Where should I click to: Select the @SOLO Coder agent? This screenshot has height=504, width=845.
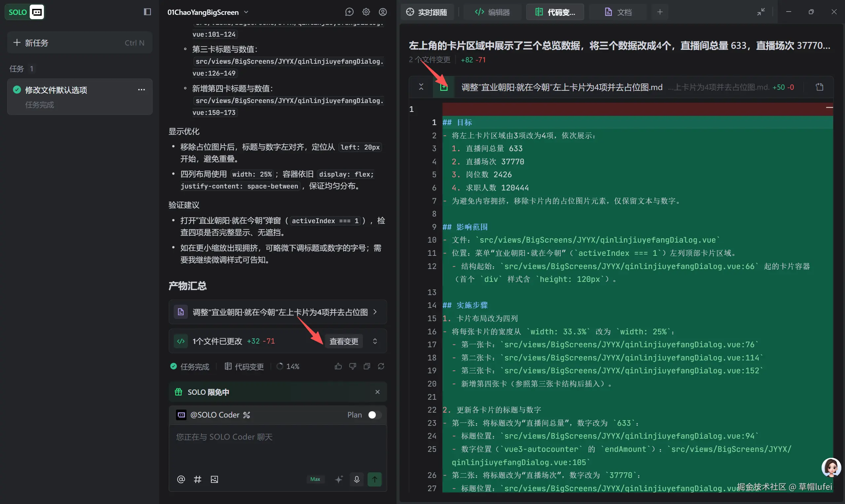(x=215, y=415)
